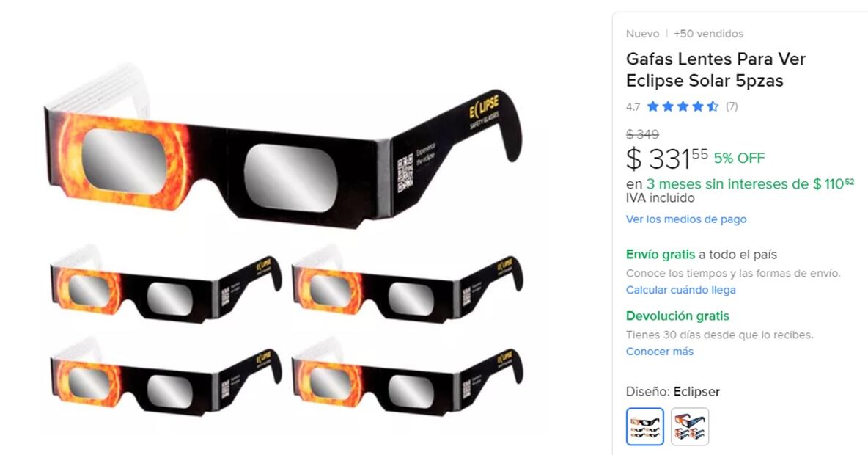
Task: Click the product title Gafas Lentes
Action: click(x=716, y=70)
